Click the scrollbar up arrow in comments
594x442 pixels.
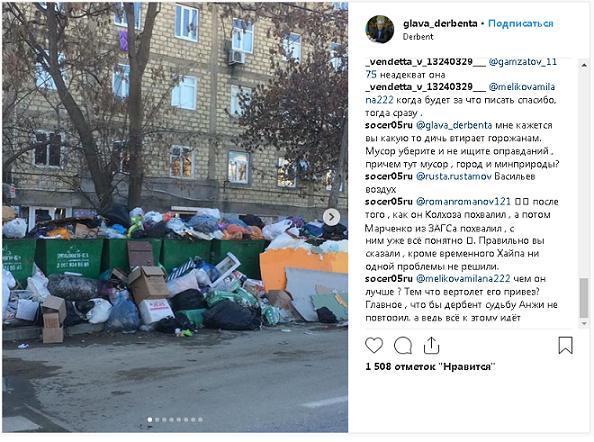(x=584, y=65)
